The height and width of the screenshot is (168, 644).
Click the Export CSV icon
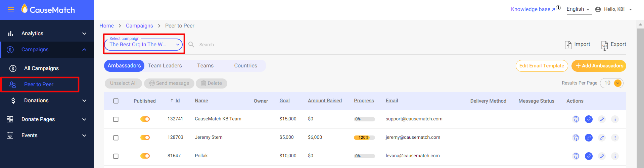pyautogui.click(x=604, y=45)
